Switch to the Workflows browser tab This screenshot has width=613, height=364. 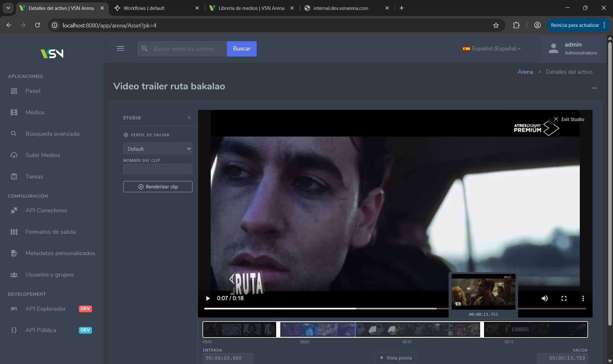(x=144, y=8)
